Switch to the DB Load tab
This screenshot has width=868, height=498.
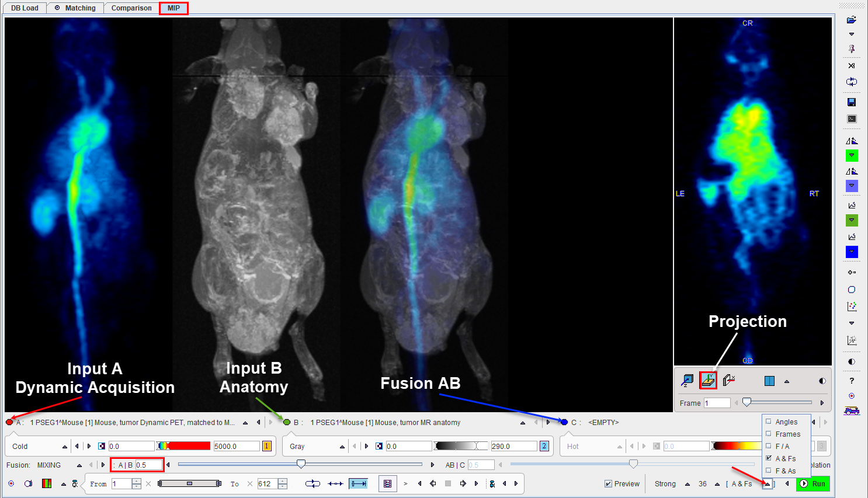pyautogui.click(x=25, y=8)
